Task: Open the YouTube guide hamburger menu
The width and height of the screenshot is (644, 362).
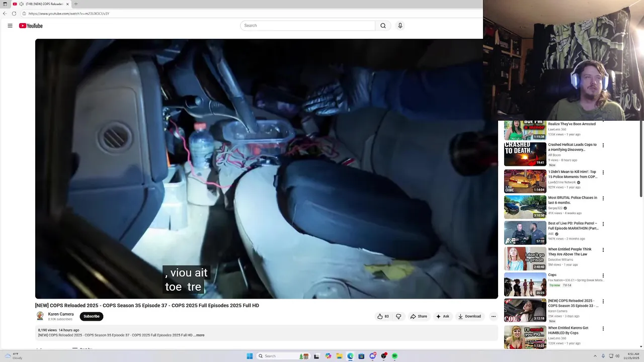Action: [10, 26]
